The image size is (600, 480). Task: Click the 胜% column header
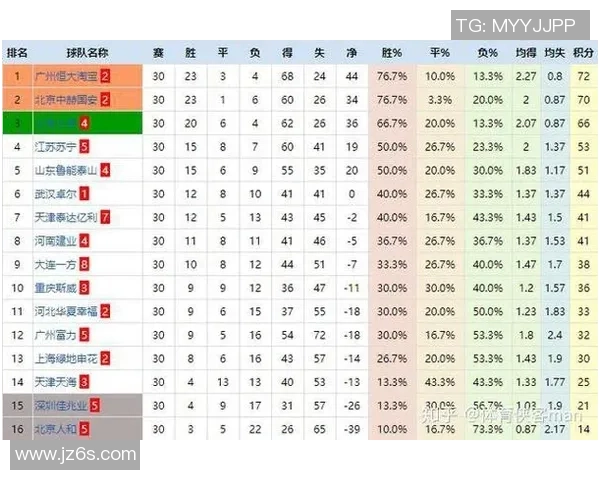point(391,53)
